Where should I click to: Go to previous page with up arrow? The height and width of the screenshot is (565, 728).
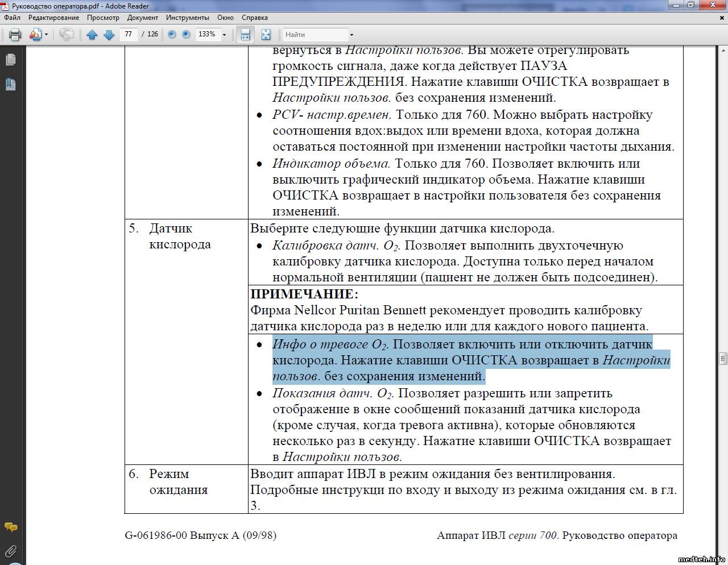pos(92,35)
